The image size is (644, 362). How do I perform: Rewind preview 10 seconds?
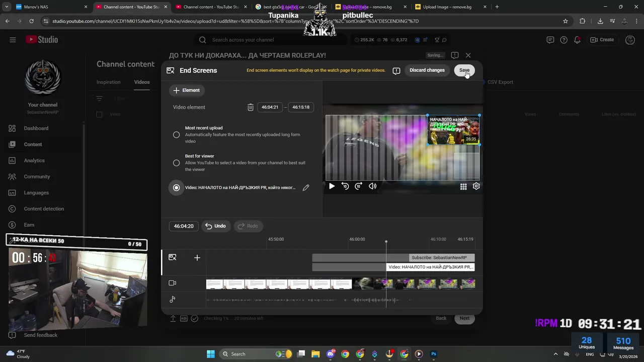click(x=345, y=186)
